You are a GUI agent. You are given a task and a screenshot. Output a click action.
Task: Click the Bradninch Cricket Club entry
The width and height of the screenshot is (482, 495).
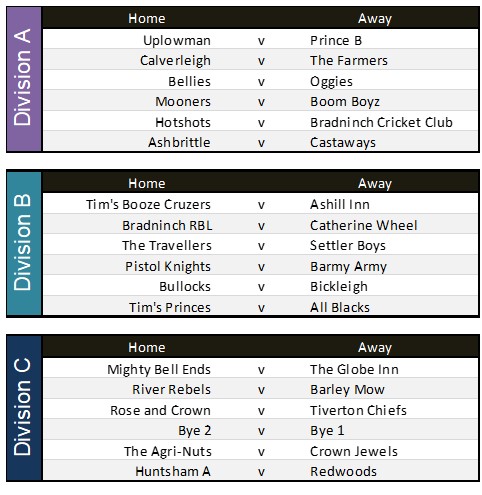(381, 122)
